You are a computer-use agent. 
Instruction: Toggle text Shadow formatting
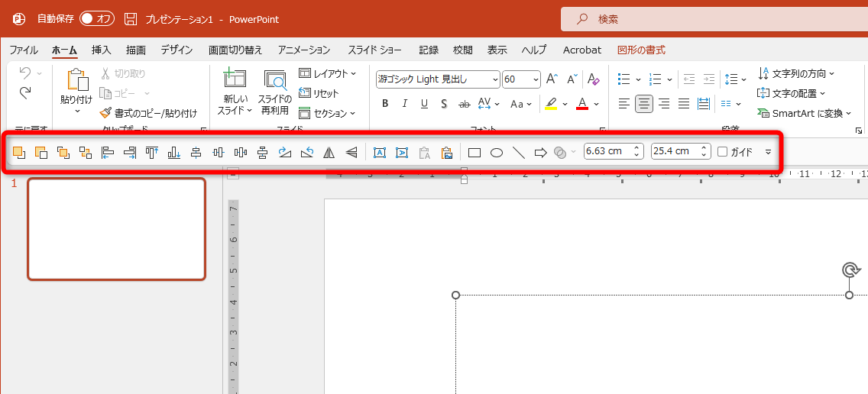click(444, 104)
